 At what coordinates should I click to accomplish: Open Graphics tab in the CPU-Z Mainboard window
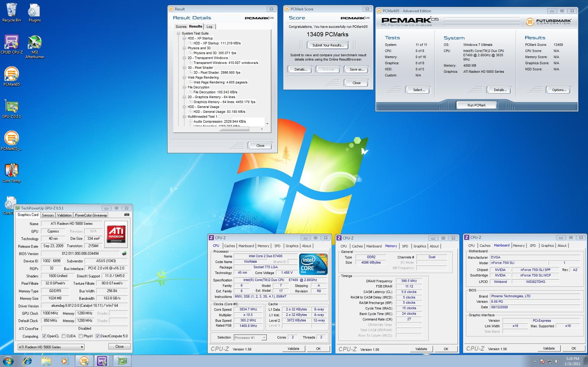click(x=547, y=246)
